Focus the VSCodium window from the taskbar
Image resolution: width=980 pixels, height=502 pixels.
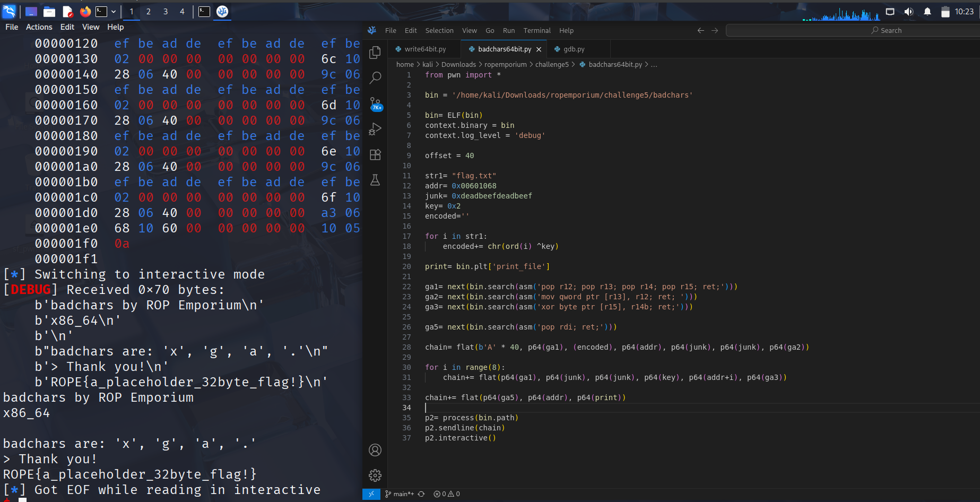point(222,11)
